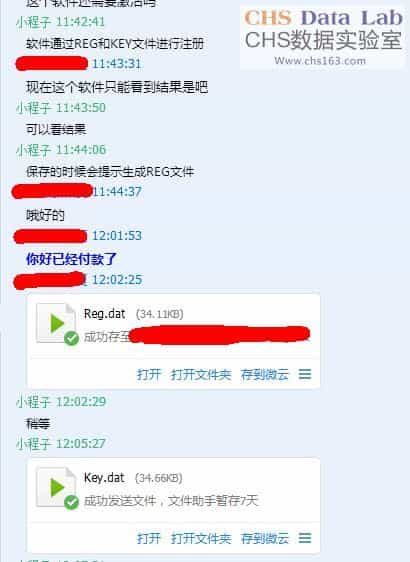The image size is (410, 562).
Task: Click sender name 小程子 at 12:02:29
Action: point(33,402)
